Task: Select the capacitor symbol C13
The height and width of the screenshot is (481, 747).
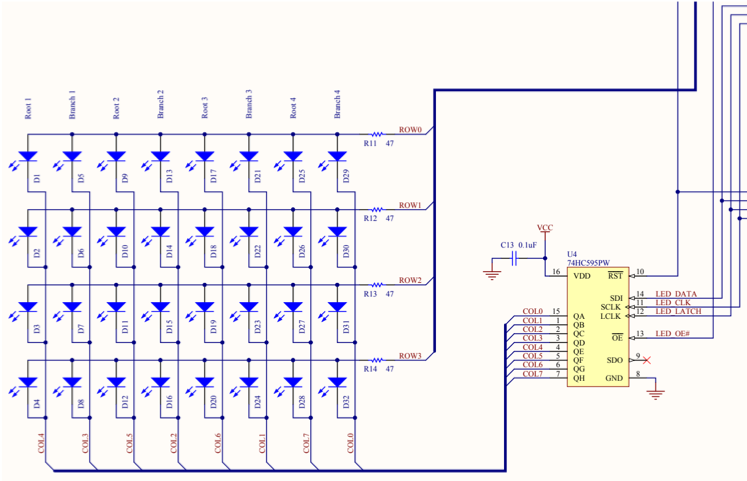Action: pyautogui.click(x=514, y=259)
